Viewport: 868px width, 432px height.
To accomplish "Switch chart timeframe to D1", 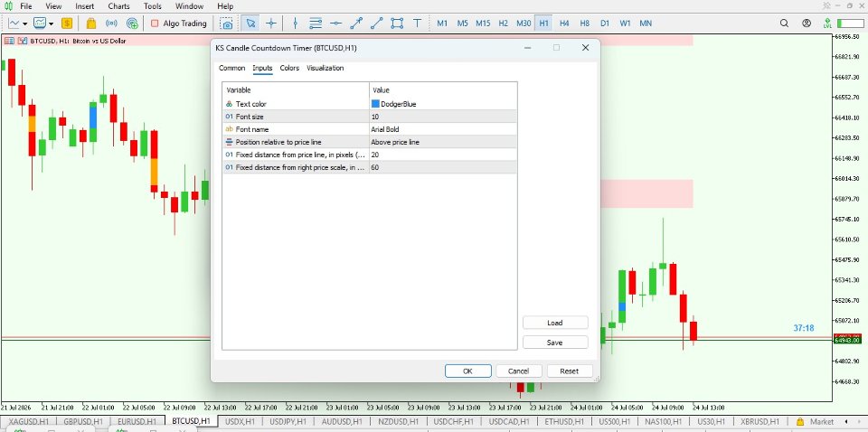I will click(x=605, y=23).
